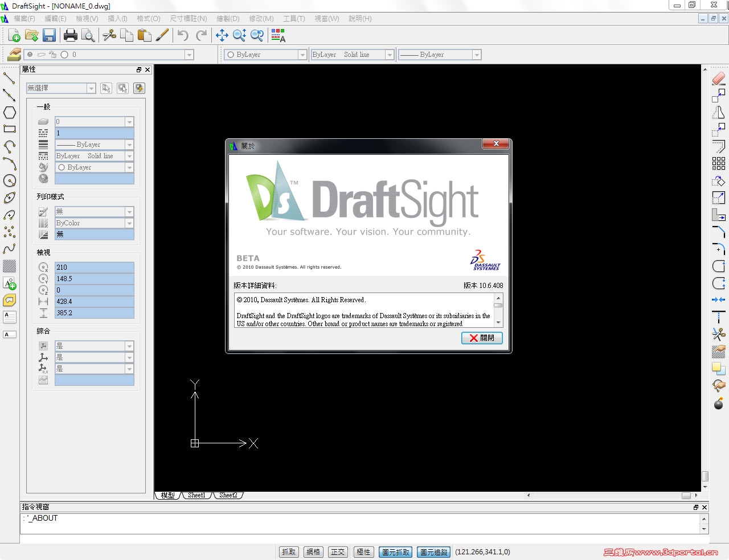This screenshot has height=560, width=729.
Task: Click the height field showing 385.2
Action: click(x=94, y=313)
